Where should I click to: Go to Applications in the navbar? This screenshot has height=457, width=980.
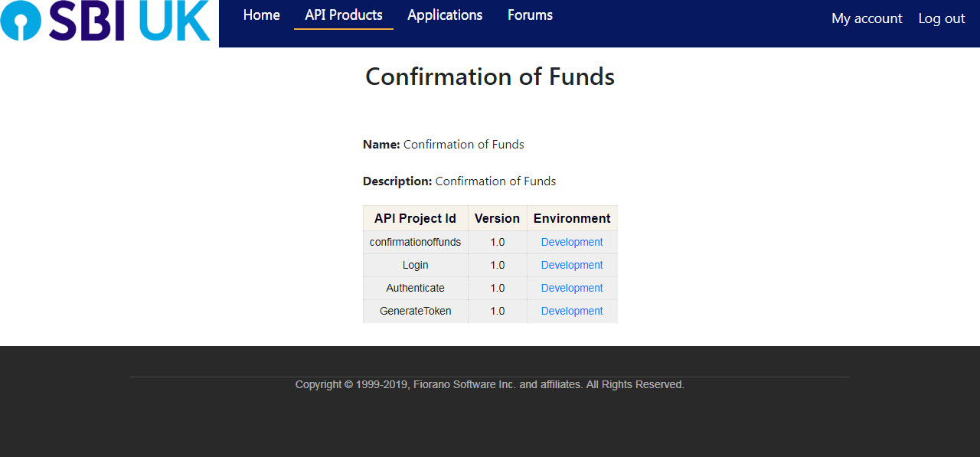coord(445,15)
